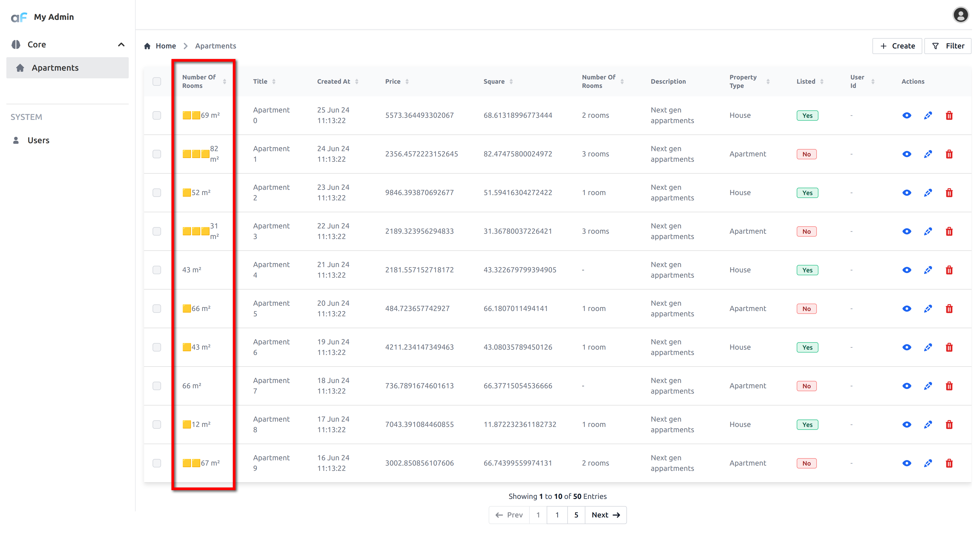Jump to page 5 in pagination

576,515
